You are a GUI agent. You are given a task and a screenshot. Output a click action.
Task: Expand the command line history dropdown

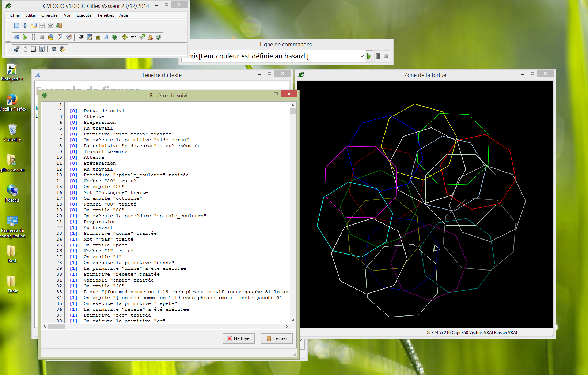click(x=362, y=56)
